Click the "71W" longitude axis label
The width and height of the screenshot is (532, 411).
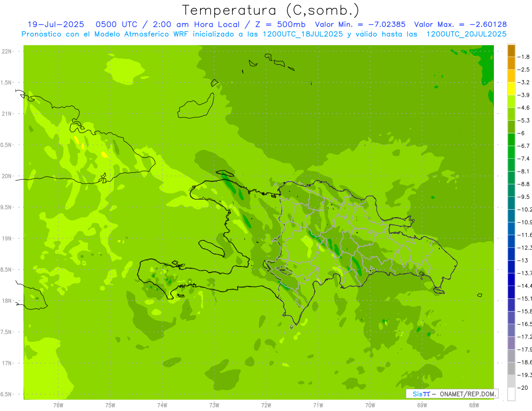318,405
